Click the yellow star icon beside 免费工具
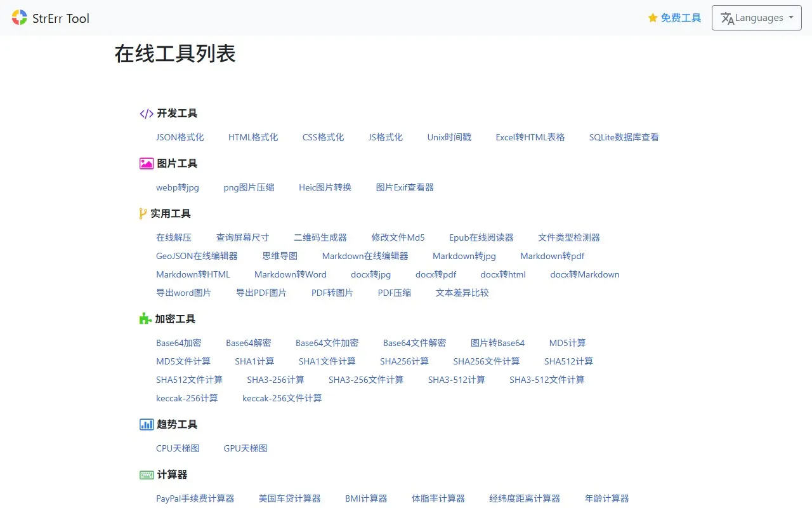The height and width of the screenshot is (508, 812). [653, 18]
